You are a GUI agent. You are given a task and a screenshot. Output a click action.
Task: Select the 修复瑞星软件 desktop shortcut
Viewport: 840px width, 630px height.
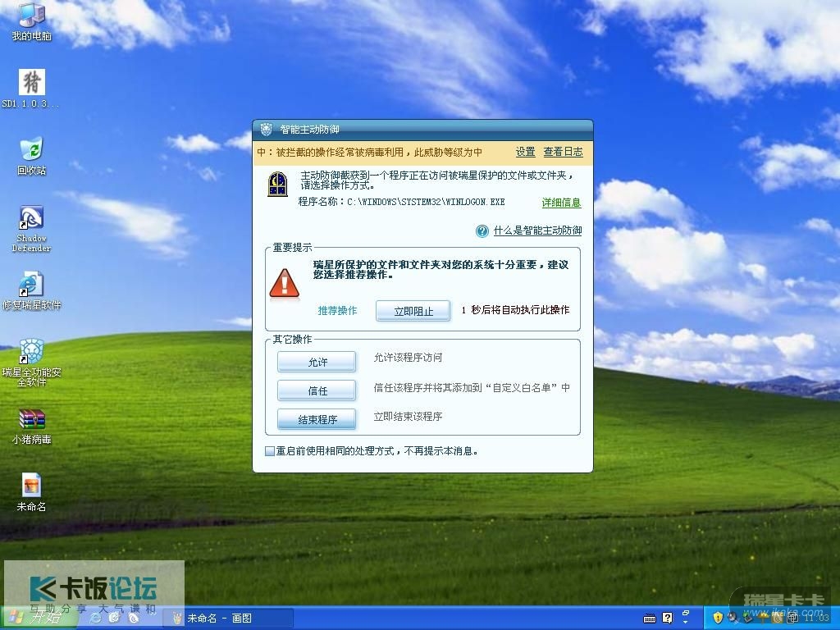(x=32, y=291)
